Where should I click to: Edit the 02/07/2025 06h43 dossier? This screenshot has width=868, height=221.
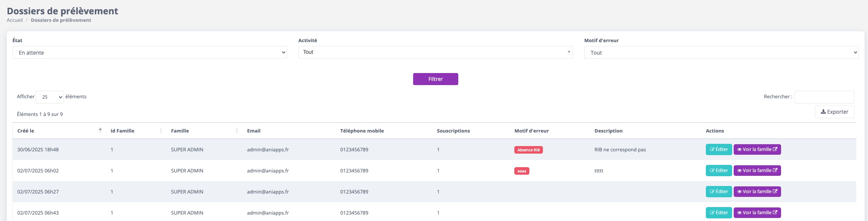pyautogui.click(x=719, y=213)
